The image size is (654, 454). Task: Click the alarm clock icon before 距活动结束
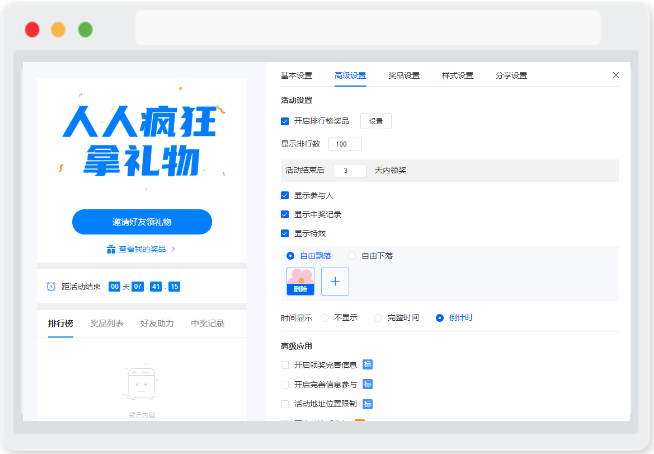tap(51, 286)
